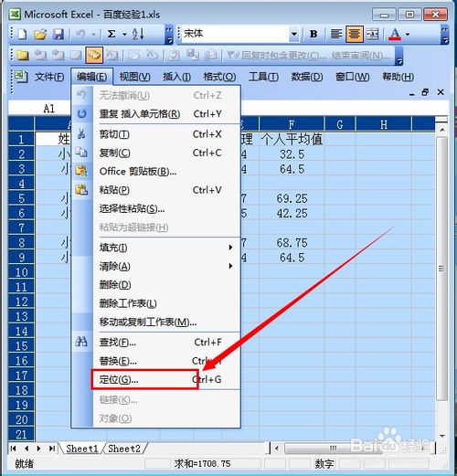Click the Name Box showing A1
457x476 pixels.
pyautogui.click(x=40, y=109)
